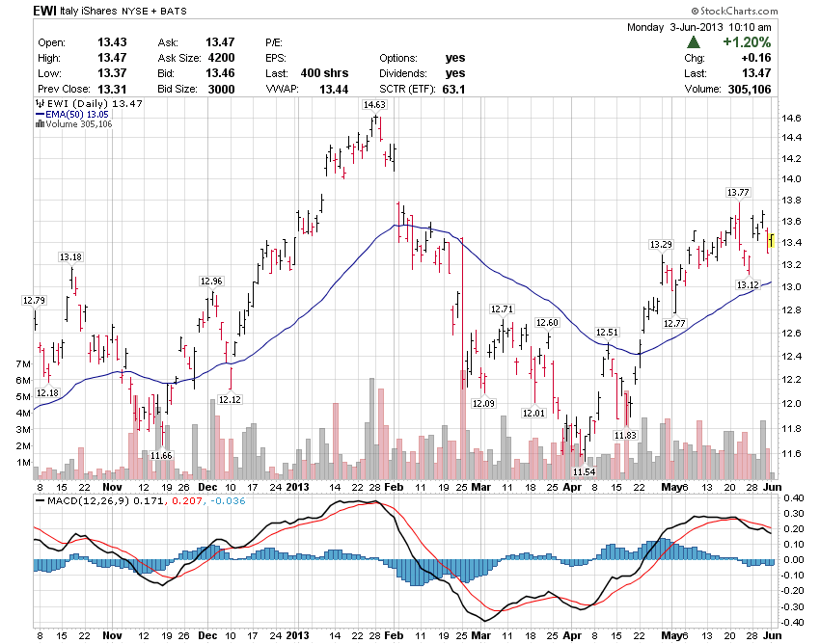Click the 13.12 price label

click(x=748, y=285)
